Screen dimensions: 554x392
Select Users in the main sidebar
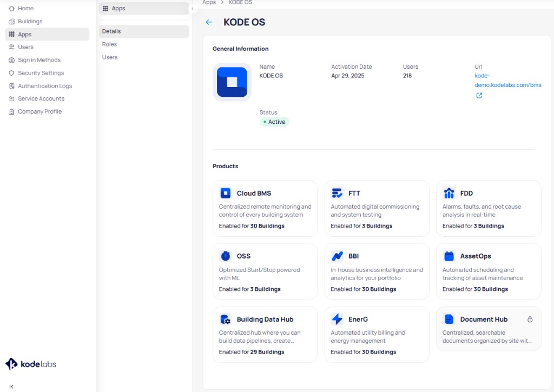click(47, 47)
